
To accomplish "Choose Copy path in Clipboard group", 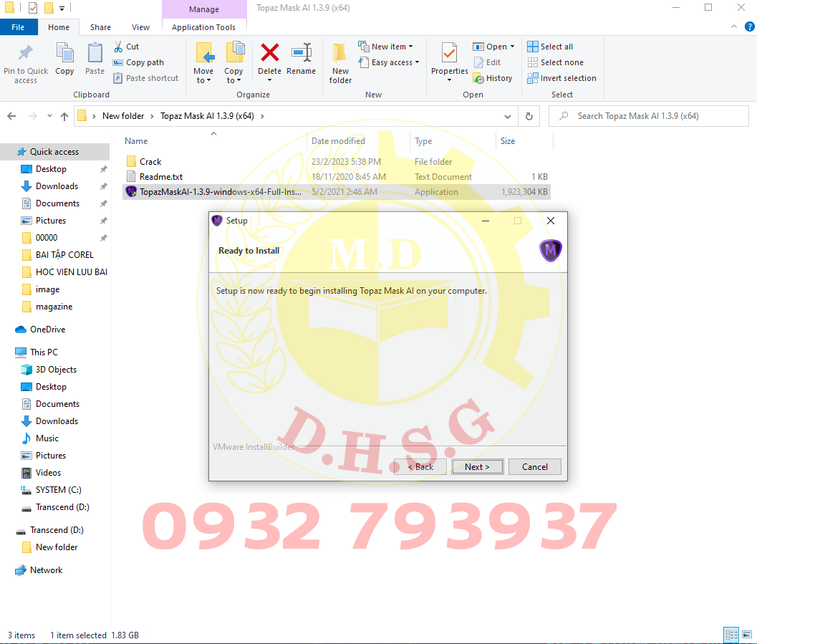I will tap(138, 62).
